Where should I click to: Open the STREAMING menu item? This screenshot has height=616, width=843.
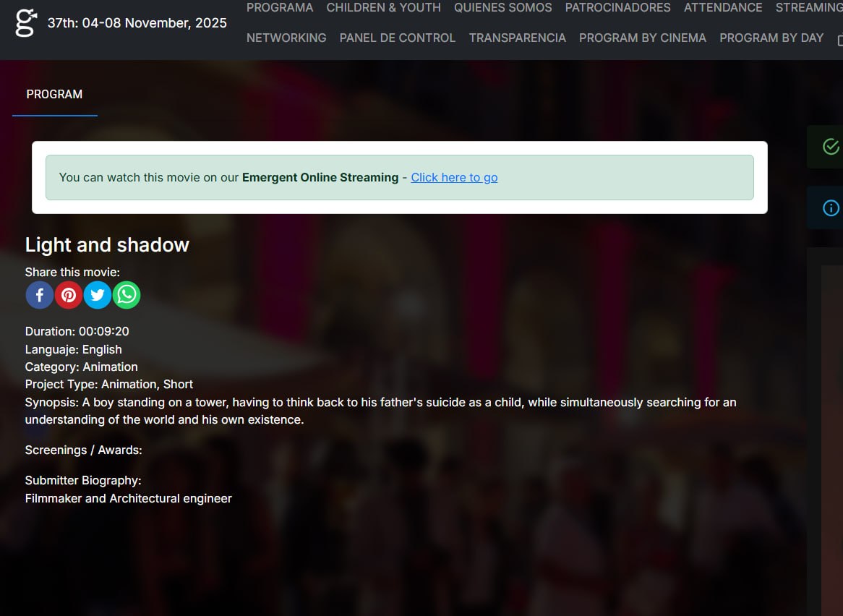808,8
